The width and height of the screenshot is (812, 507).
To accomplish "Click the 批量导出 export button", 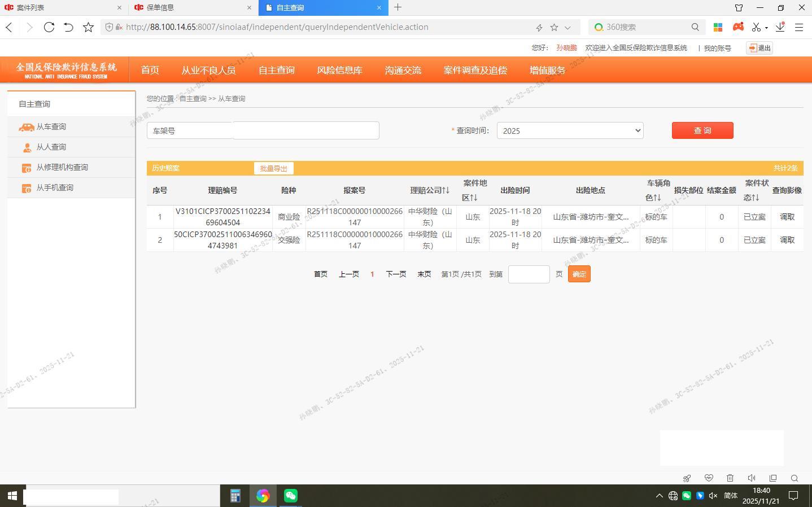I will pos(273,168).
